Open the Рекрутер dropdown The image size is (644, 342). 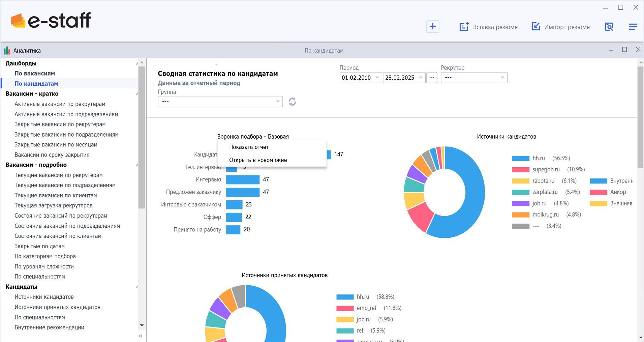[x=502, y=78]
